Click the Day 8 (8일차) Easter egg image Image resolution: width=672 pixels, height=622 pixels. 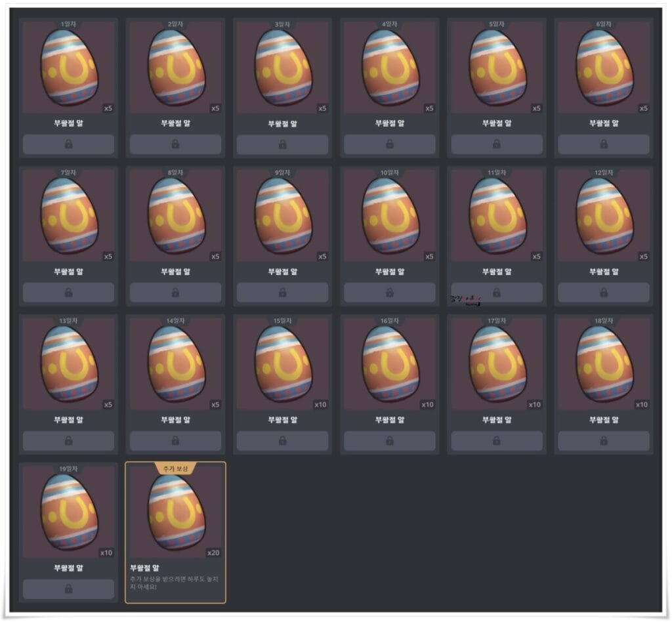(x=176, y=215)
